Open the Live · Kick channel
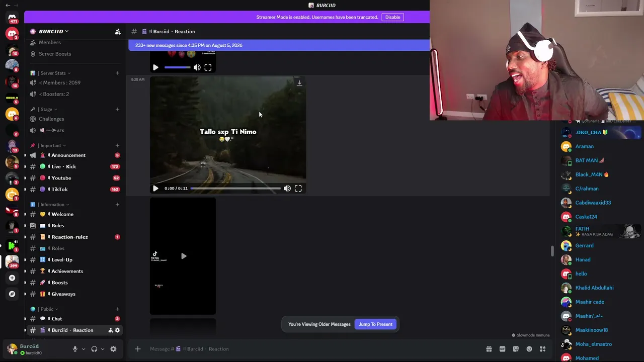The width and height of the screenshot is (644, 362). click(x=74, y=166)
